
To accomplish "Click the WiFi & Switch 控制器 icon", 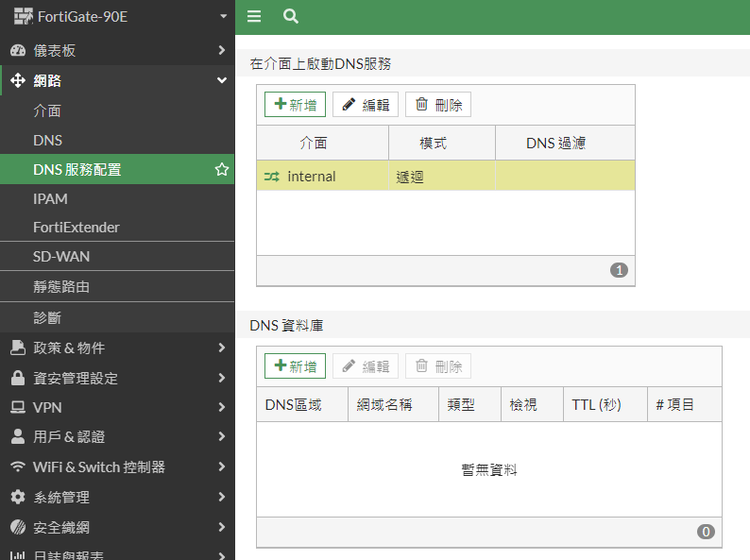I will [x=17, y=467].
